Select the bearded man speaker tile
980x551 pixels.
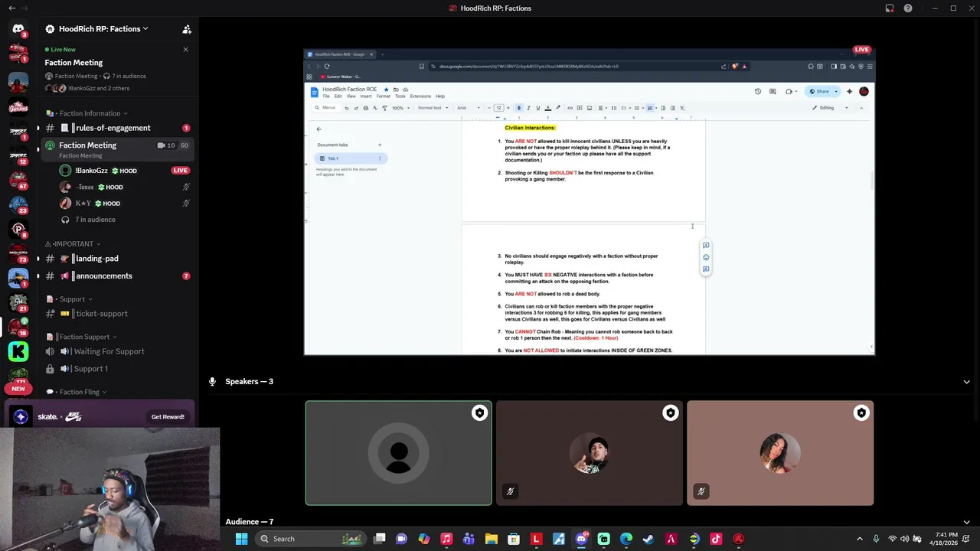point(590,453)
